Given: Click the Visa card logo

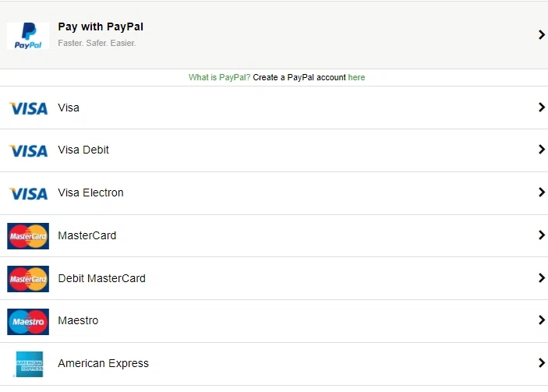Looking at the screenshot, I should click(28, 108).
